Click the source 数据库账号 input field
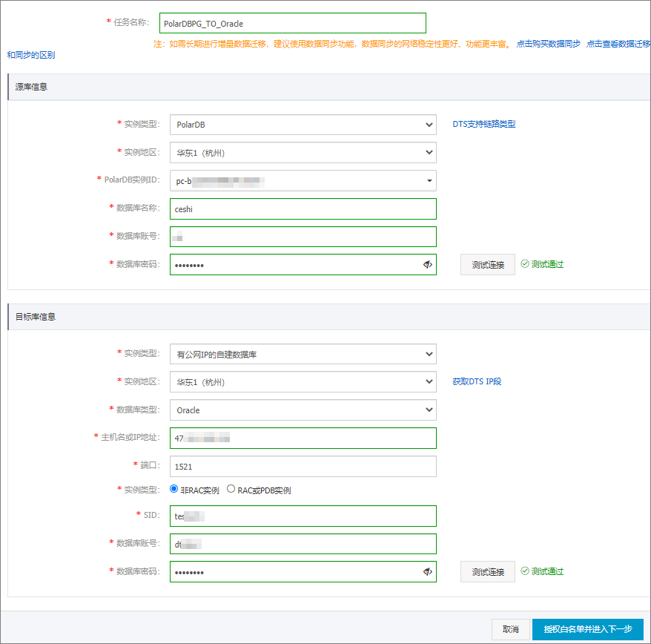Image resolution: width=651 pixels, height=644 pixels. point(303,237)
